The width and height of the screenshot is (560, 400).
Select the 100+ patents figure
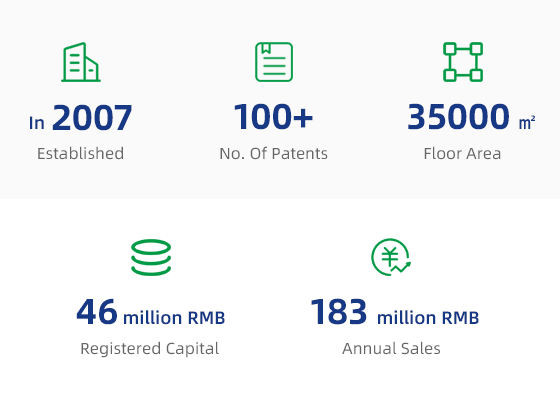(x=273, y=116)
